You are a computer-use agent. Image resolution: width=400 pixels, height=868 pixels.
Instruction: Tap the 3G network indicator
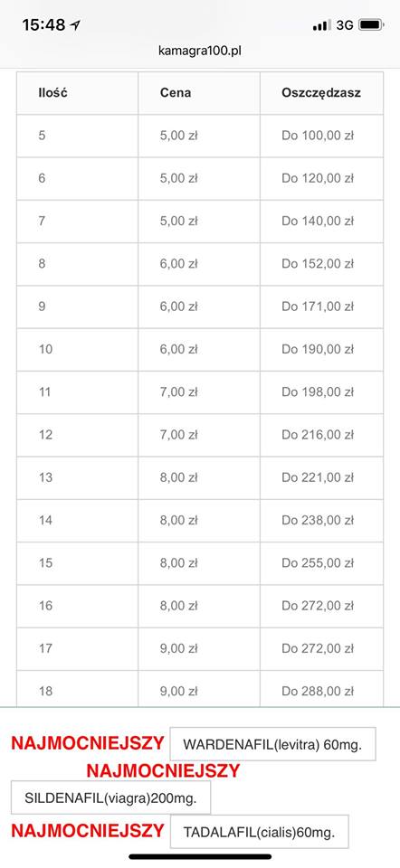tap(345, 25)
